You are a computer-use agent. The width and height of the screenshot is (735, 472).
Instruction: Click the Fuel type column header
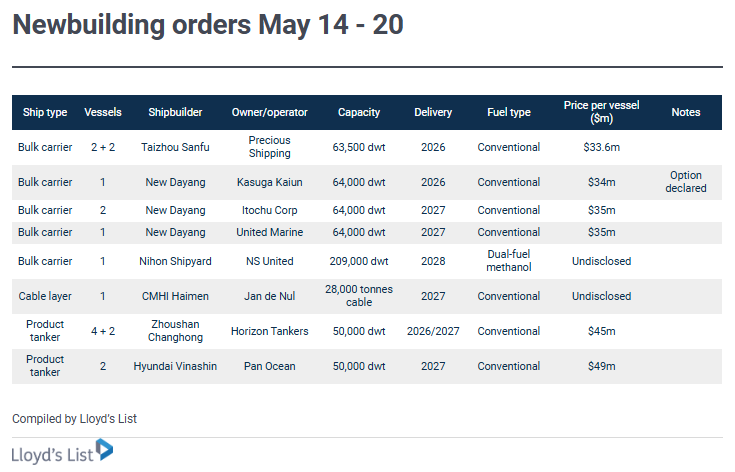click(508, 113)
